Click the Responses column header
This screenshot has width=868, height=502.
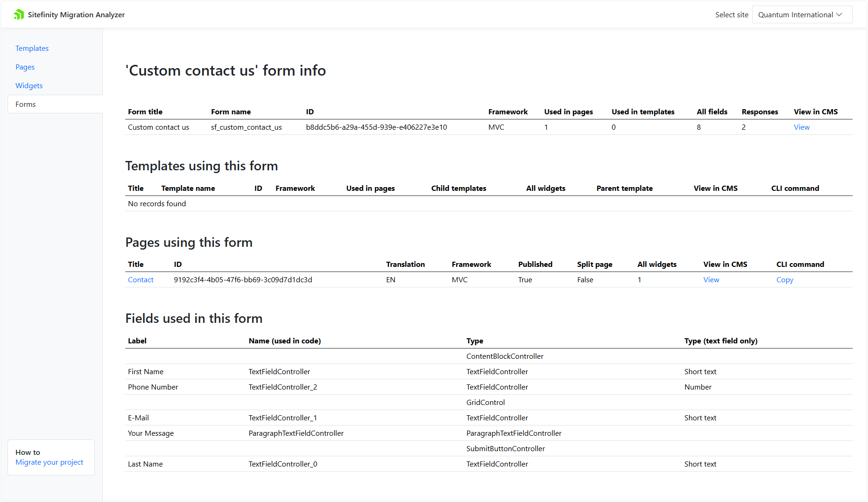(x=759, y=112)
